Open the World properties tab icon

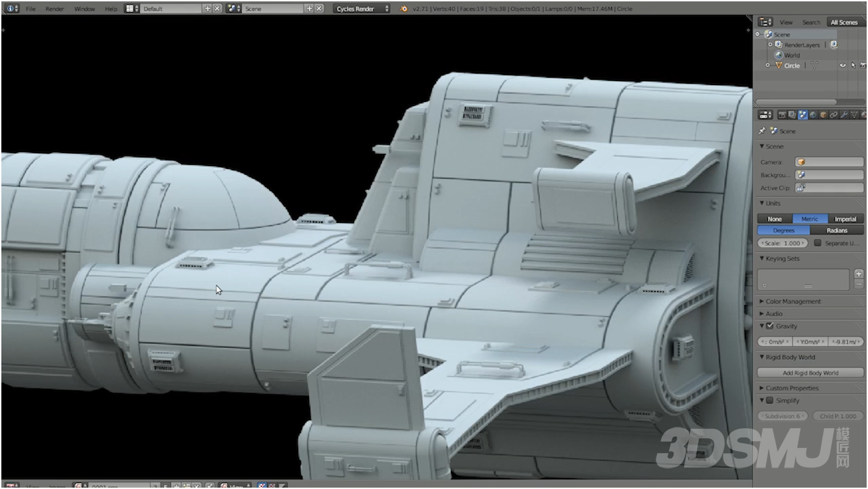(813, 115)
